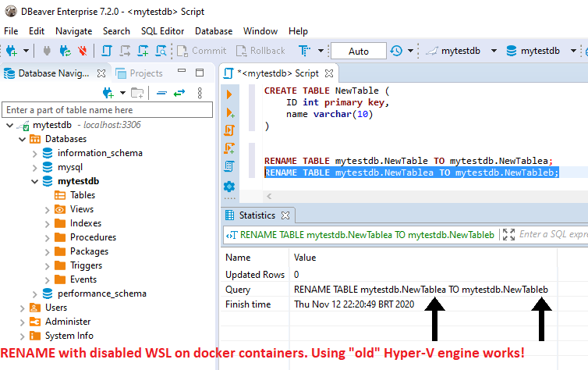Open SQL editor settings gear icon

pos(229,187)
